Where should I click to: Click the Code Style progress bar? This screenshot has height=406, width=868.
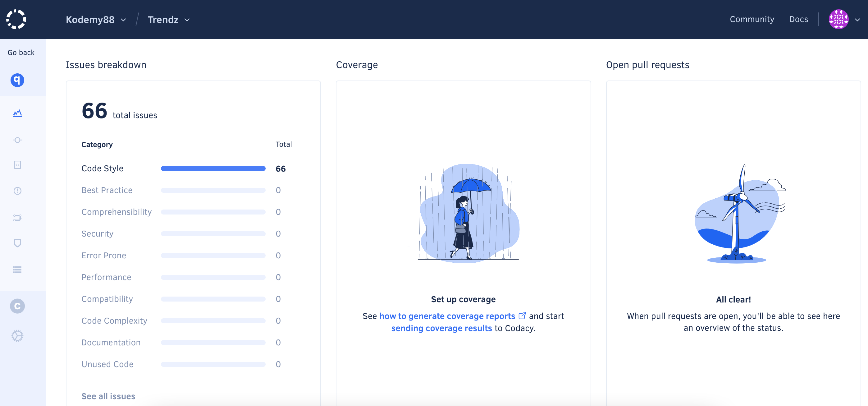click(x=213, y=168)
